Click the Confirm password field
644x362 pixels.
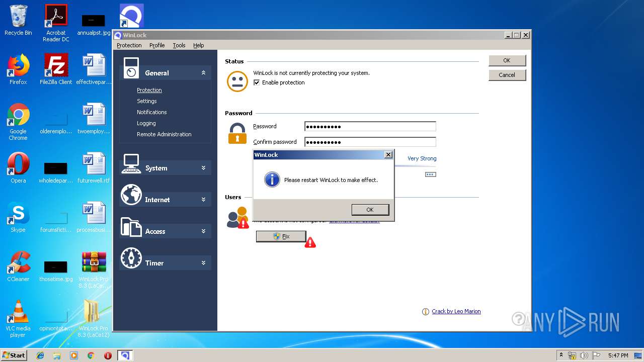370,142
